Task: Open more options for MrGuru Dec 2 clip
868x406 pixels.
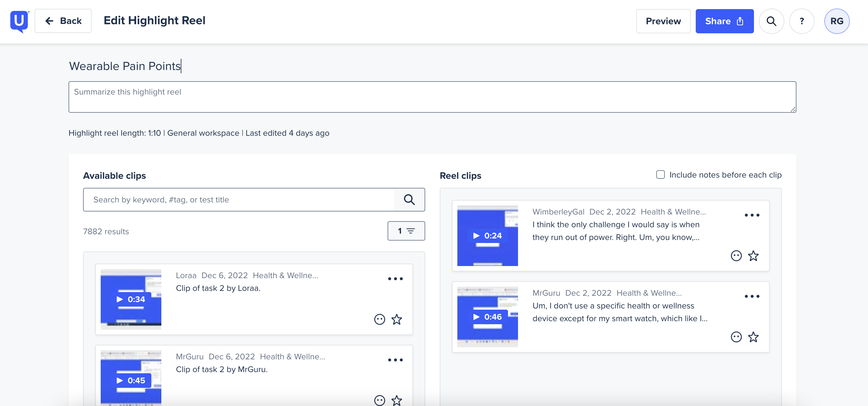Action: (x=752, y=296)
